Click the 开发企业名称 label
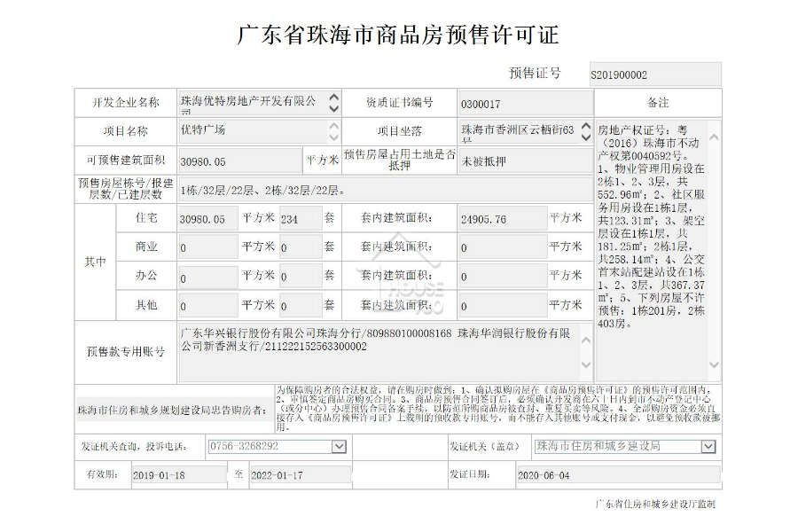The height and width of the screenshot is (532, 798). tap(126, 103)
